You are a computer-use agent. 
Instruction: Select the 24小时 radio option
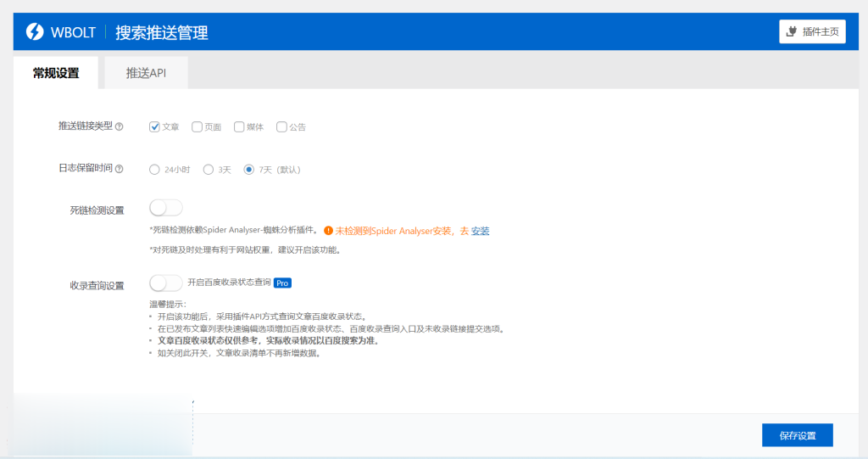(x=154, y=170)
